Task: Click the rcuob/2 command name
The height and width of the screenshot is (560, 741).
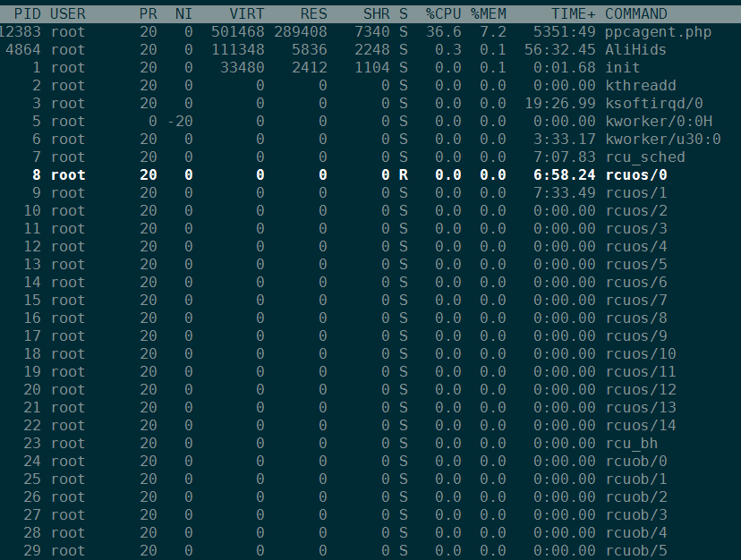Action: [636, 497]
